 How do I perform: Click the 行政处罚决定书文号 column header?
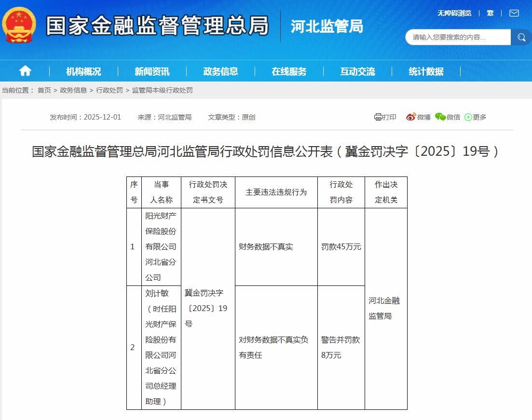pyautogui.click(x=208, y=192)
